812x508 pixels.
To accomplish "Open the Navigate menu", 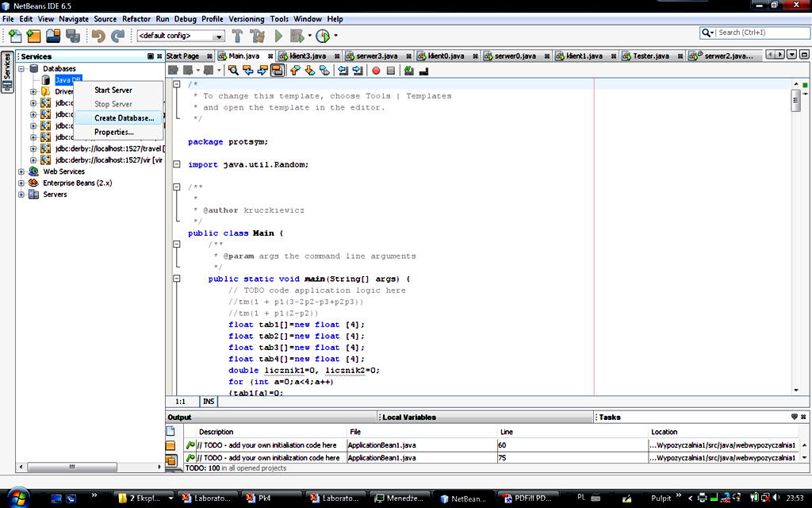I will click(x=74, y=19).
